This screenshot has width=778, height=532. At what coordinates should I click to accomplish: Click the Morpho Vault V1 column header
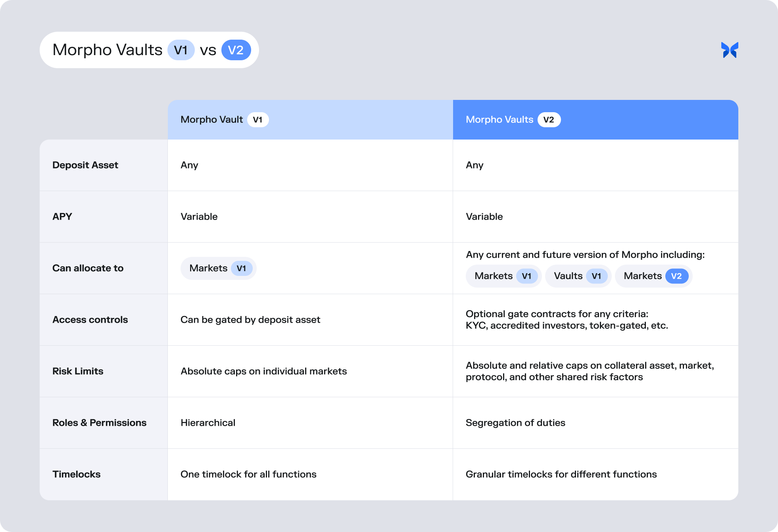(x=212, y=120)
